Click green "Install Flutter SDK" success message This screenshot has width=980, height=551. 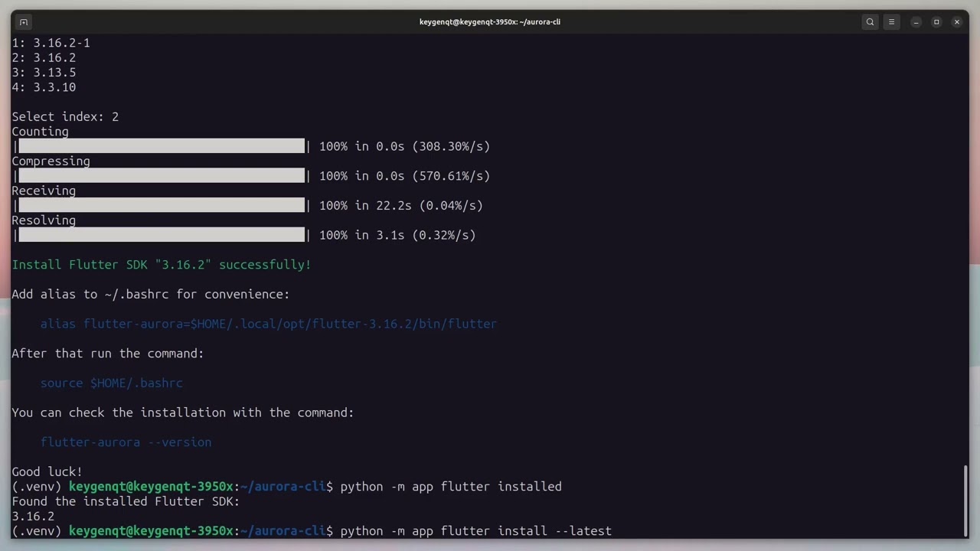tap(162, 265)
